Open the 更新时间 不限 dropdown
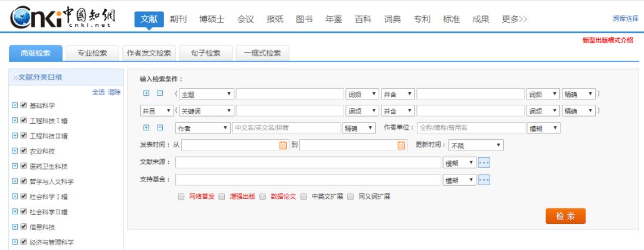 [476, 145]
